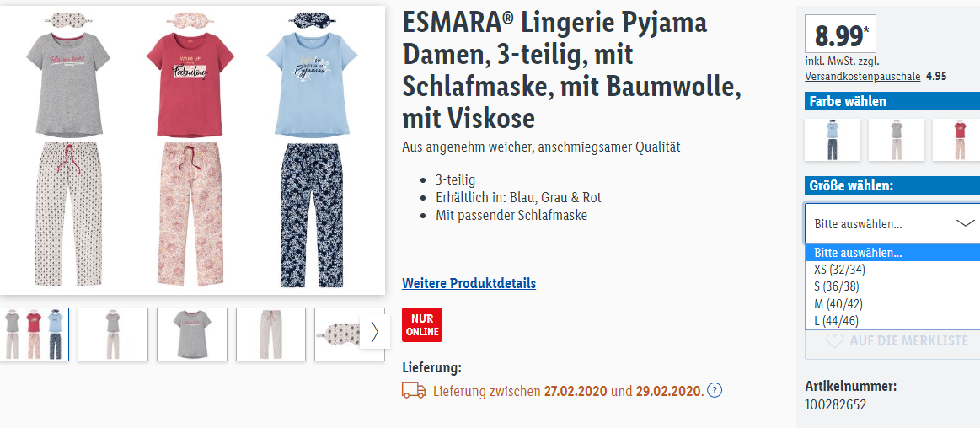Image resolution: width=980 pixels, height=428 pixels.
Task: View the grey t-shirt thumbnail
Action: (x=192, y=334)
